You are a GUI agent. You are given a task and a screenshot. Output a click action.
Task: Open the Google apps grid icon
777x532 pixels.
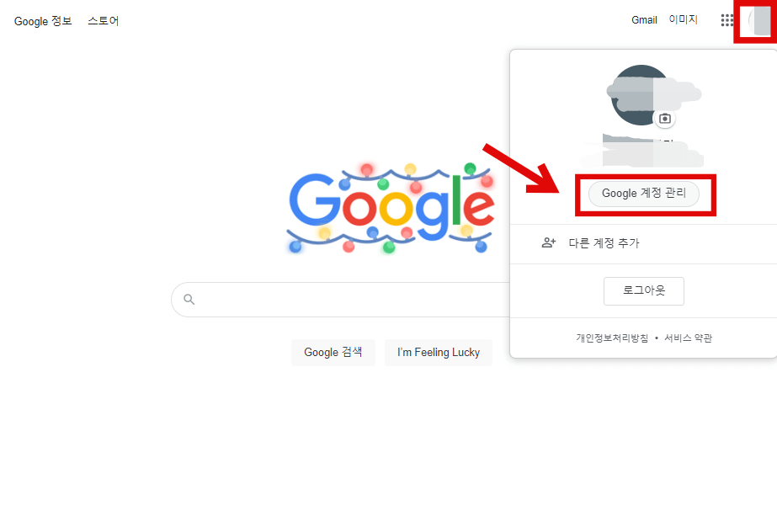(x=726, y=20)
